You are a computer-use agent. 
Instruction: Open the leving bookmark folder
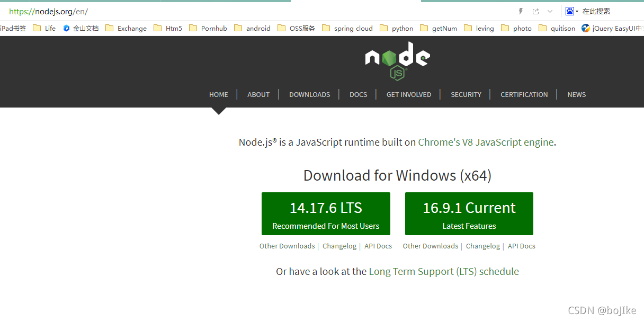pyautogui.click(x=479, y=28)
